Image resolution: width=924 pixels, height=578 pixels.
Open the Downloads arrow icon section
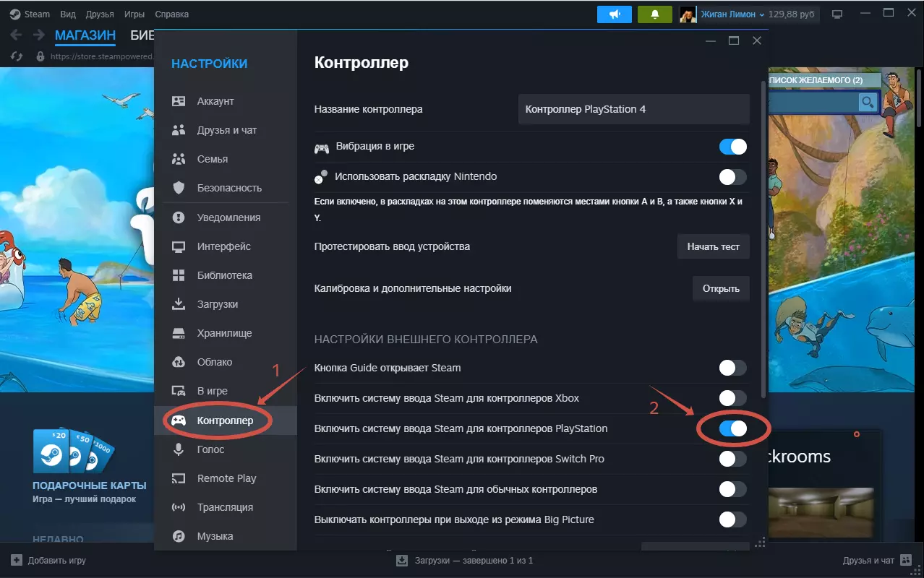click(x=179, y=304)
